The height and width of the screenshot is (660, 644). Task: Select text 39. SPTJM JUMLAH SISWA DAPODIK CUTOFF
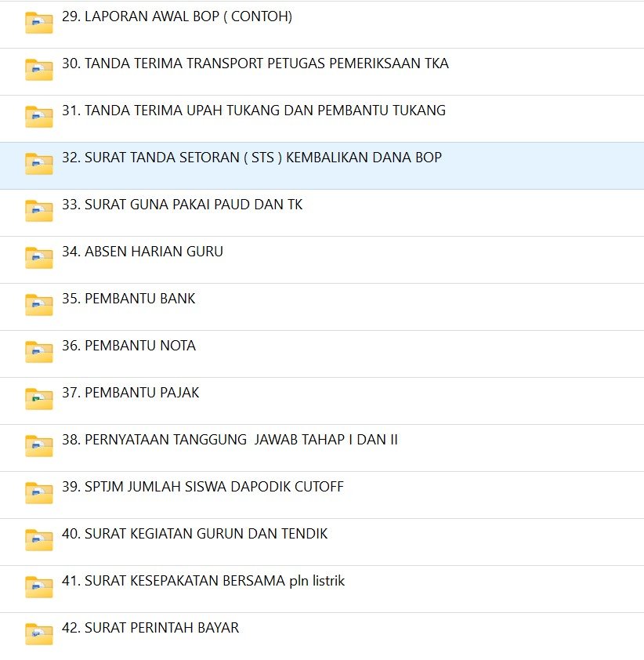tap(203, 487)
